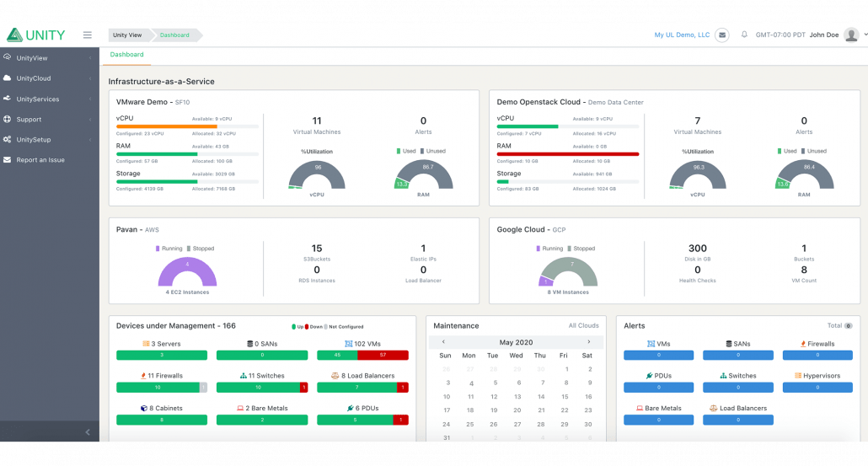This screenshot has height=466, width=868.
Task: Select May 15 in the calendar
Action: 565,397
